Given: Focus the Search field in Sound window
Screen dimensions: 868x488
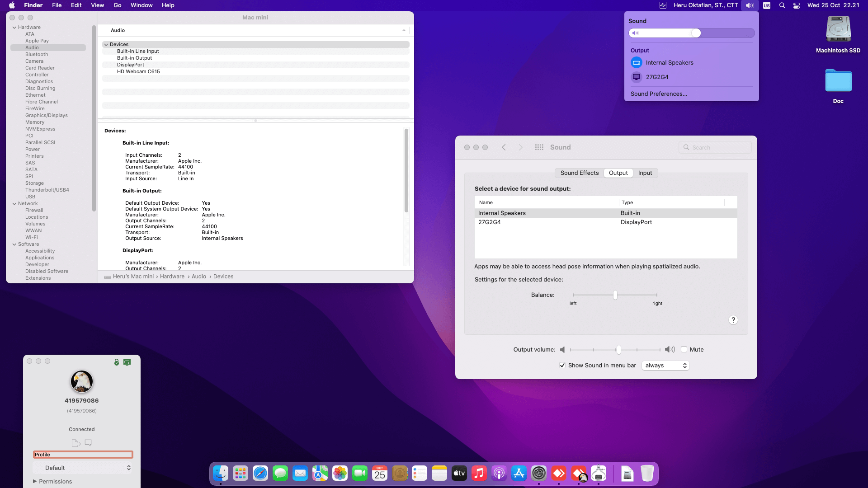Looking at the screenshot, I should (x=715, y=147).
